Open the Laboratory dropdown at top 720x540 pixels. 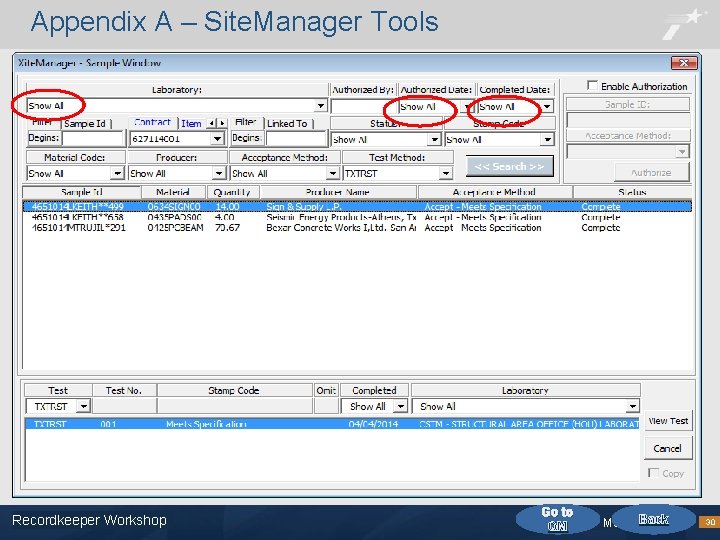tap(321, 106)
